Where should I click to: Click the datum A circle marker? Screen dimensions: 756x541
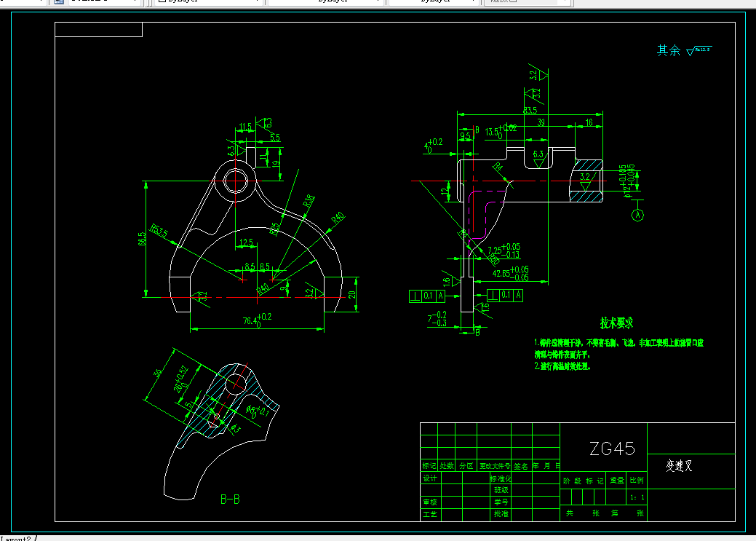point(637,216)
